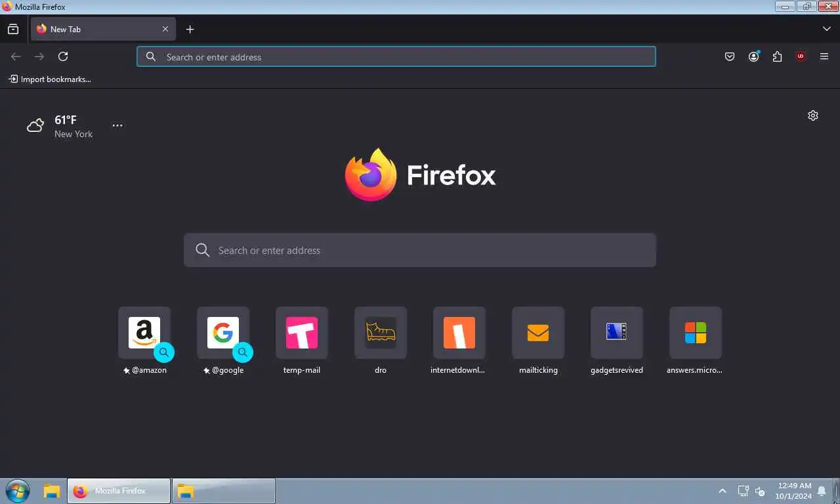Click the Firefox logo on the page
This screenshot has height=504, width=840.
(x=420, y=175)
